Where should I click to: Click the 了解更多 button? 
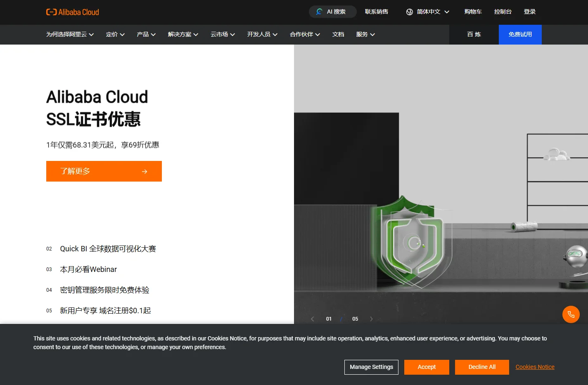(x=104, y=171)
